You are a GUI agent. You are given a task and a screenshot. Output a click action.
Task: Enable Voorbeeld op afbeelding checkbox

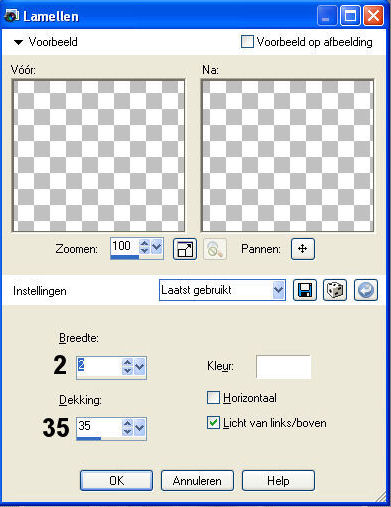[247, 42]
